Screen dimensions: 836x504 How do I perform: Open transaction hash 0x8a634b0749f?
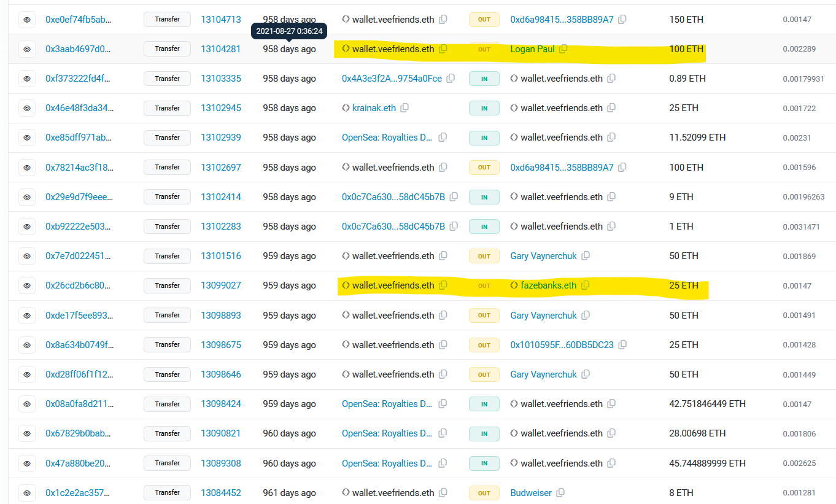coord(80,345)
